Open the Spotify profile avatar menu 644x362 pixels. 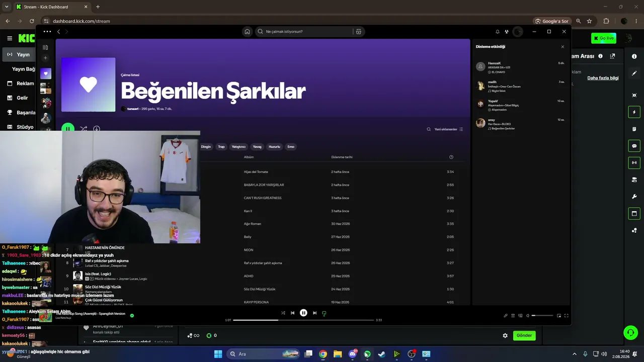pos(518,32)
